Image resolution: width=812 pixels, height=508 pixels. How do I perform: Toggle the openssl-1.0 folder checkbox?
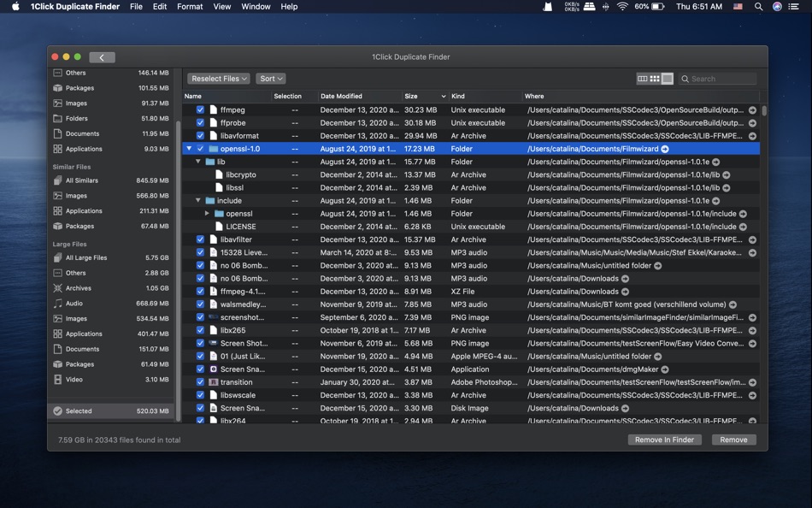click(200, 149)
